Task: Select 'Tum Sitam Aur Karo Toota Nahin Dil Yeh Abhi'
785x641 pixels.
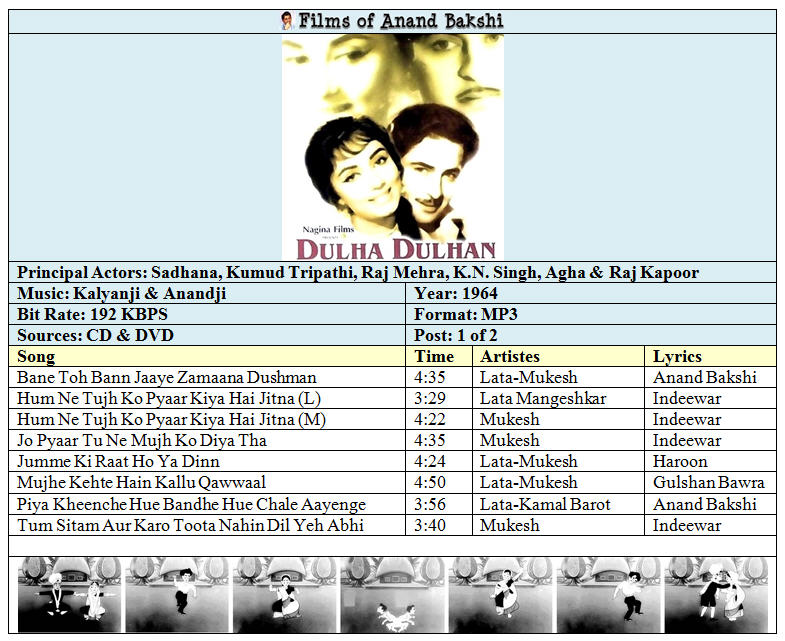Action: (x=190, y=526)
